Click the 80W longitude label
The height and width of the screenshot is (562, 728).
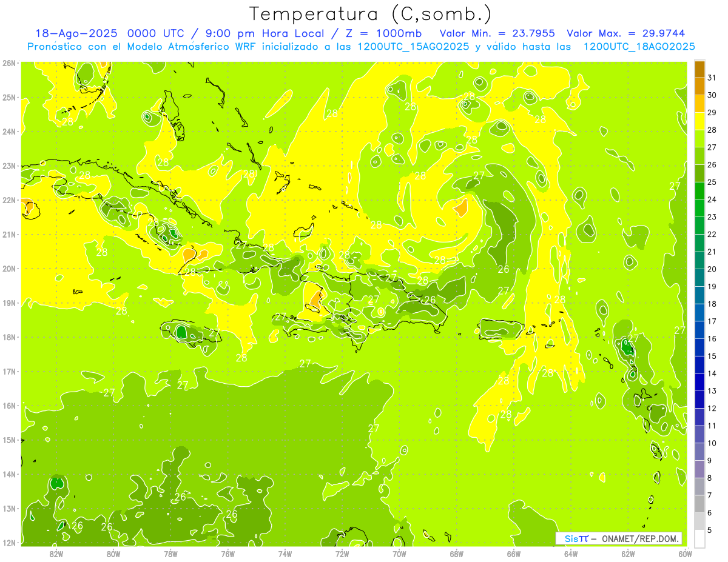coord(113,553)
